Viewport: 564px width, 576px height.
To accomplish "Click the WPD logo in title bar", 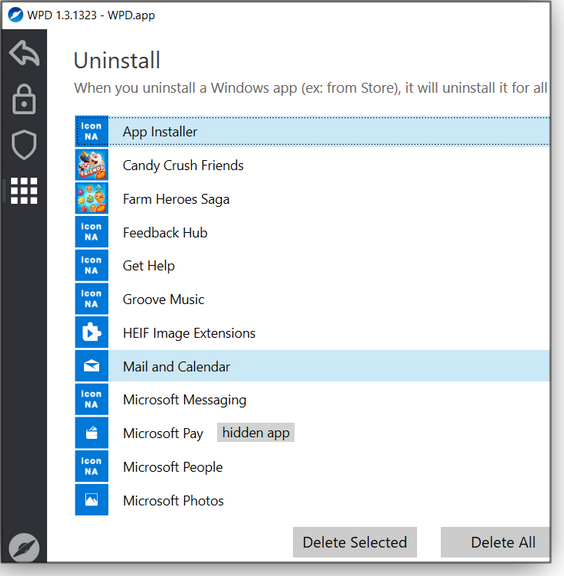I will tap(16, 15).
